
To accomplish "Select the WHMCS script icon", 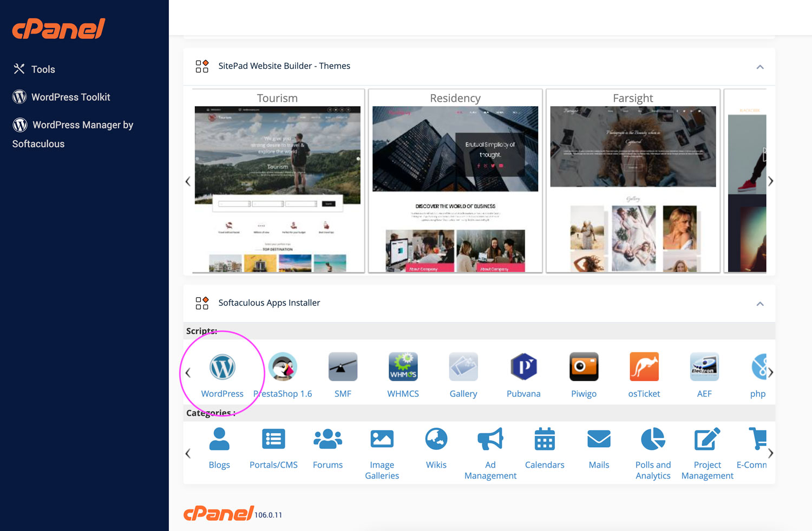I will click(x=403, y=367).
